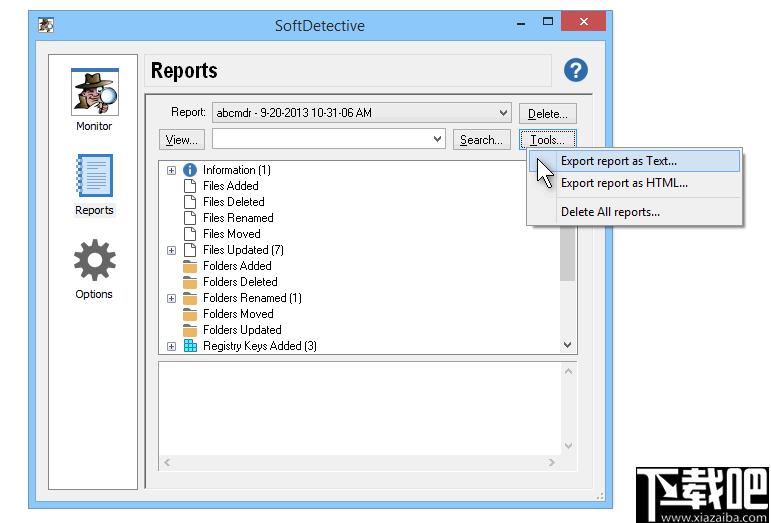Click the Options label in sidebar
Image resolution: width=771 pixels, height=523 pixels.
(x=94, y=294)
